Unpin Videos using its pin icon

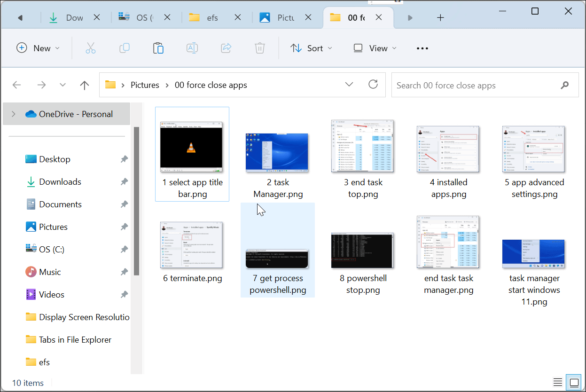tap(124, 295)
